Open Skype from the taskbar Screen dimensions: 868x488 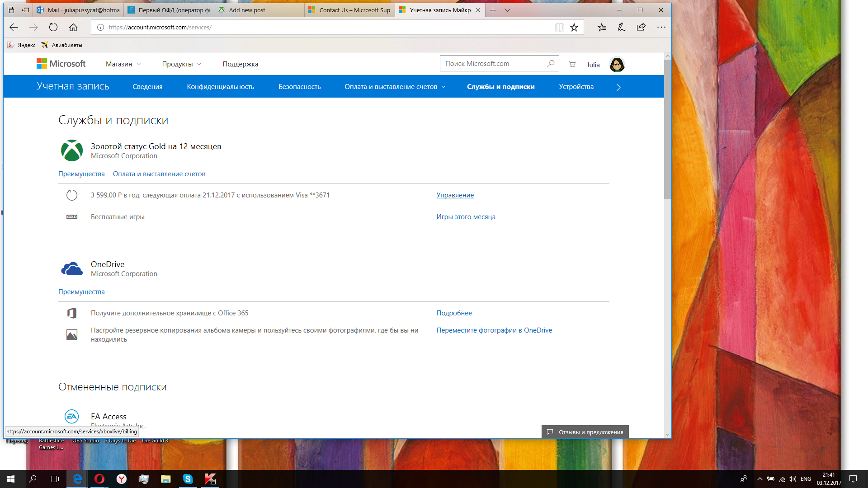(x=188, y=479)
